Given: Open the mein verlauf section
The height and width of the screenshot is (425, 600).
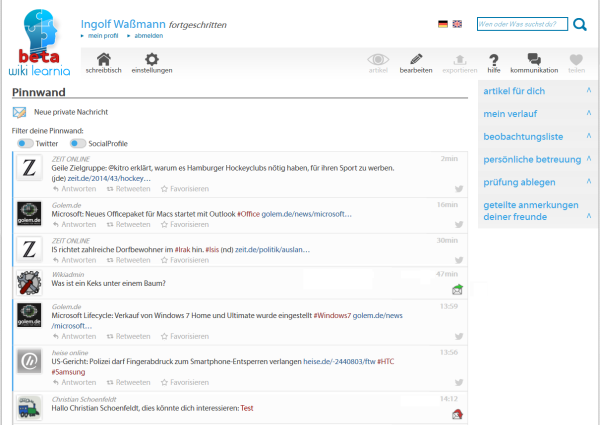Looking at the screenshot, I should click(510, 114).
